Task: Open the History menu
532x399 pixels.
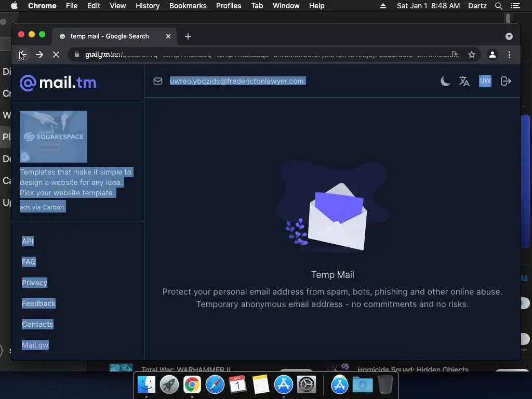Action: [x=148, y=6]
